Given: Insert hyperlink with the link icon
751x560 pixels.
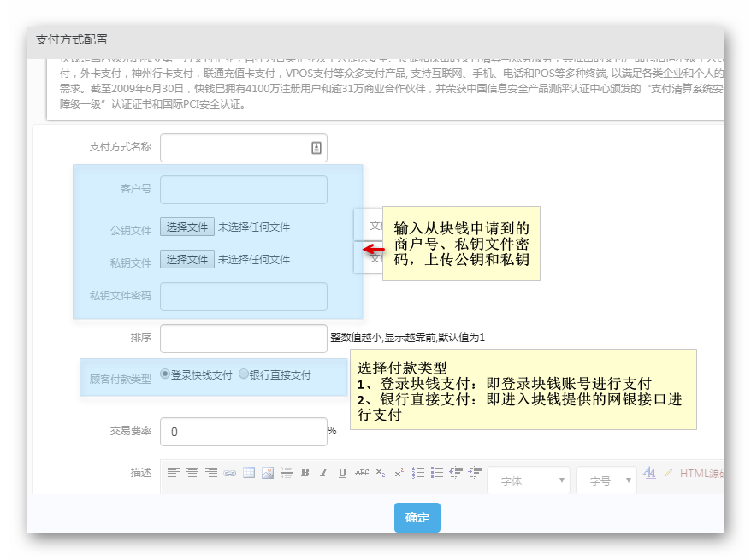Looking at the screenshot, I should click(230, 473).
